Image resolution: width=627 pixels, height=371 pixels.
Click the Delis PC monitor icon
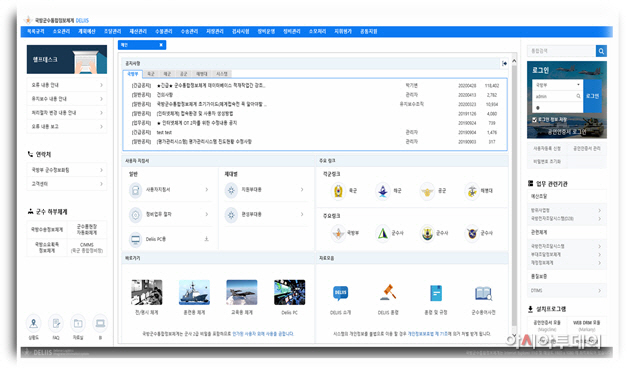(x=136, y=239)
